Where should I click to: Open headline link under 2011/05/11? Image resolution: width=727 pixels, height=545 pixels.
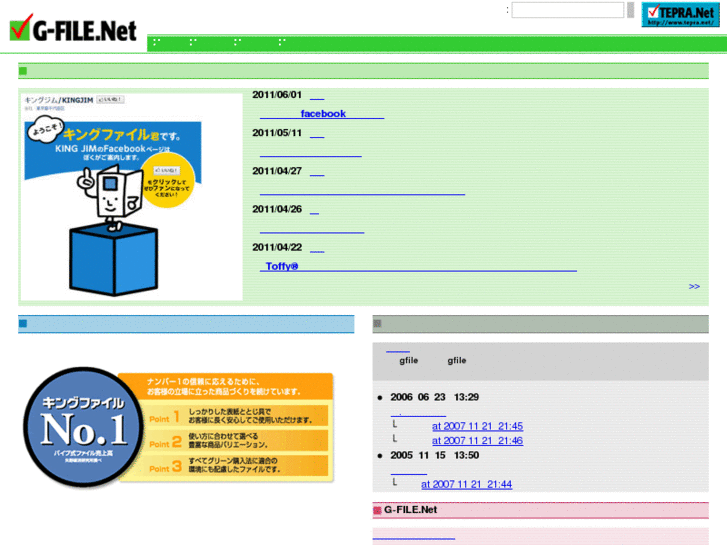[x=311, y=152]
